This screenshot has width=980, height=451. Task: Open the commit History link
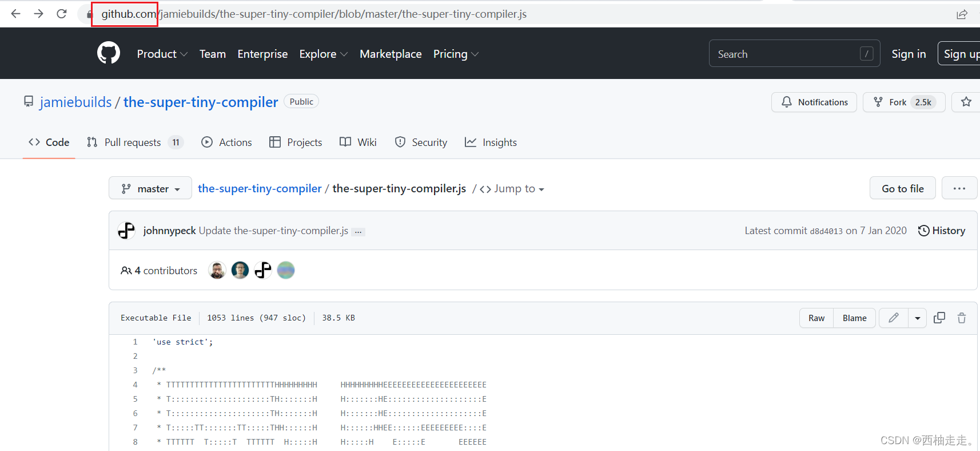pos(942,231)
